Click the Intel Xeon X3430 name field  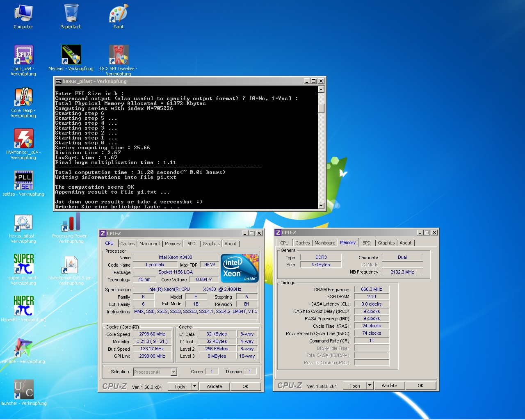pos(176,257)
